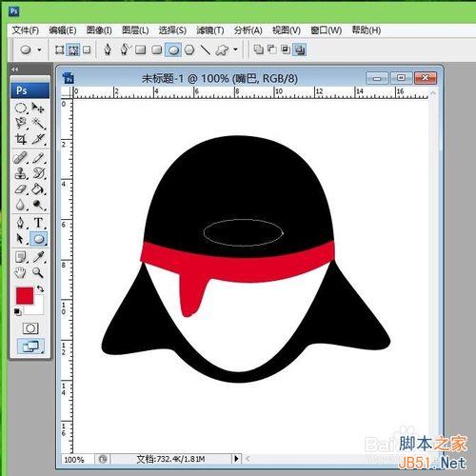This screenshot has height=476, width=476.
Task: Select the Pencil tool in toolbox
Action: click(38, 158)
